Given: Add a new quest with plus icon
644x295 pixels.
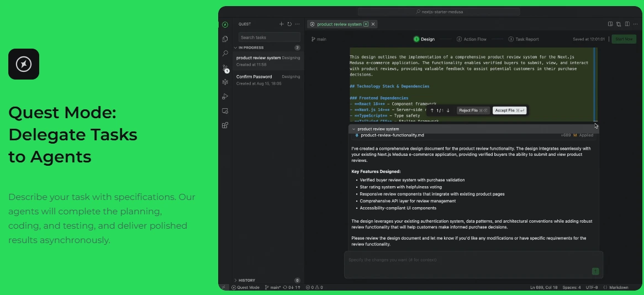Looking at the screenshot, I should [281, 24].
